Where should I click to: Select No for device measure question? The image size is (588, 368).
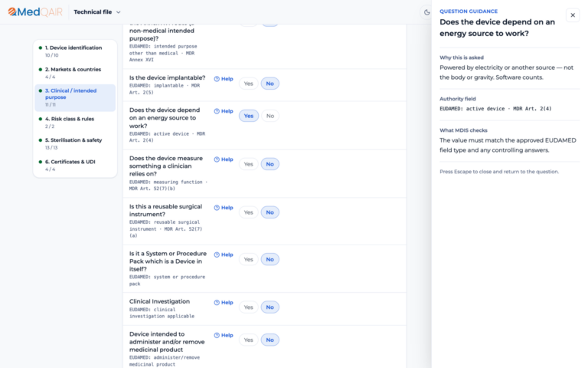(270, 164)
